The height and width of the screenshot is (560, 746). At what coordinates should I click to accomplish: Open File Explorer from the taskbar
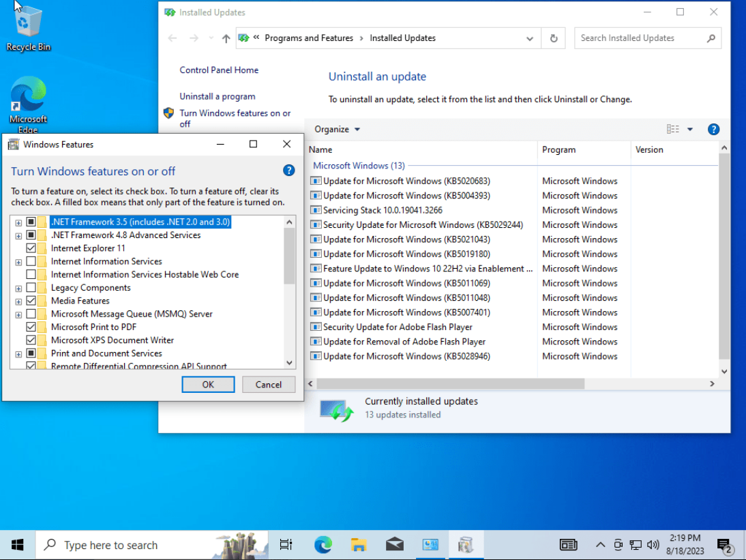pos(359,545)
